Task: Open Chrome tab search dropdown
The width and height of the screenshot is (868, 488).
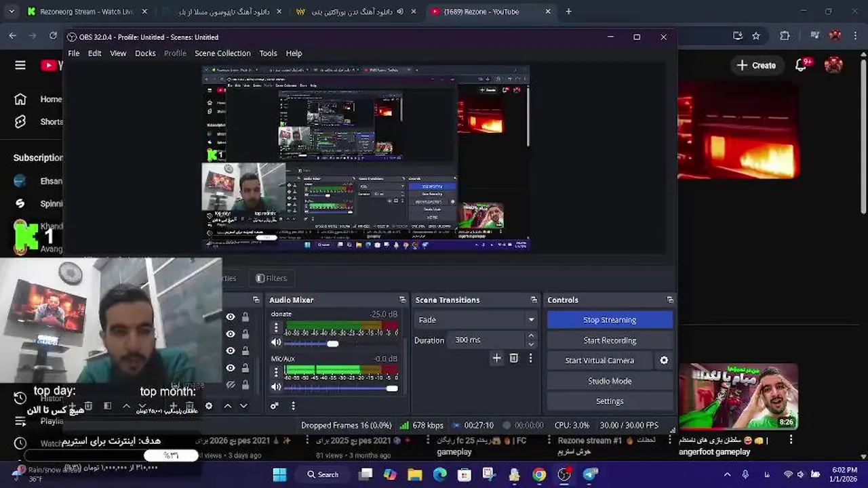Action: [13, 12]
